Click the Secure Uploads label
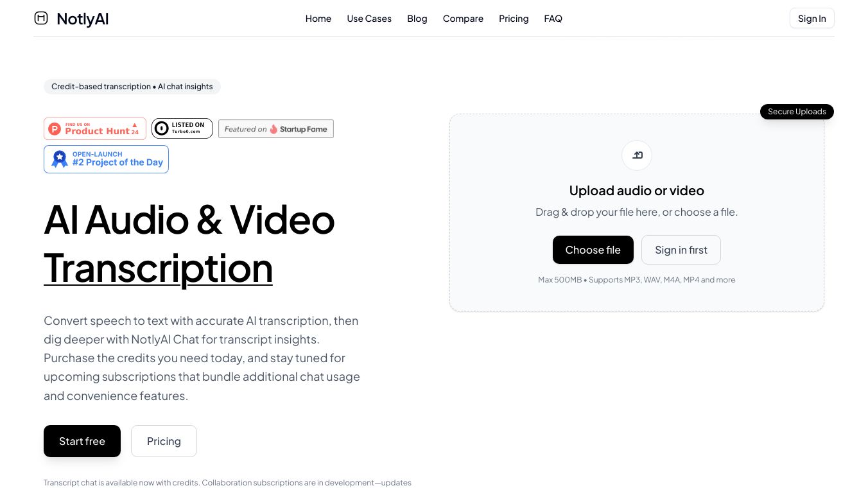Image resolution: width=868 pixels, height=488 pixels. tap(797, 112)
